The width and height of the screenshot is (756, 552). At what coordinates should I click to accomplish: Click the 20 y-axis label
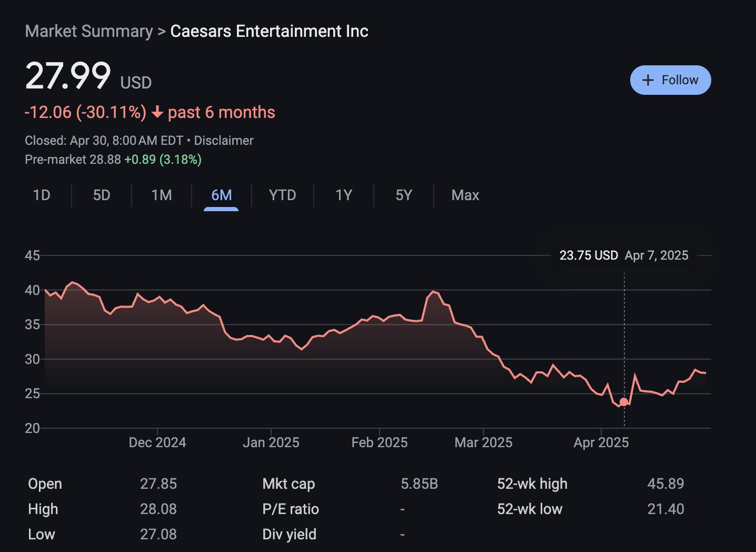[x=32, y=428]
